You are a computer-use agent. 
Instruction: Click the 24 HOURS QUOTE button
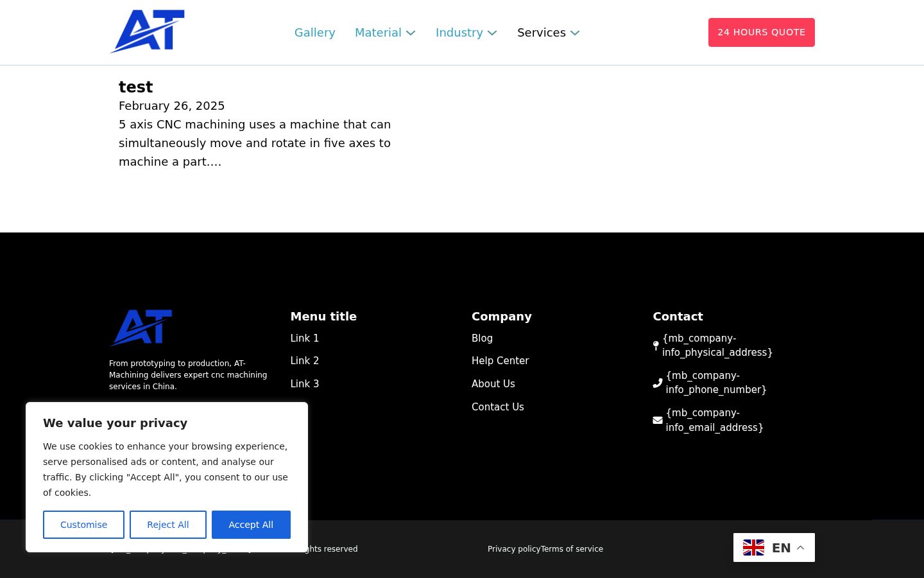click(x=762, y=32)
